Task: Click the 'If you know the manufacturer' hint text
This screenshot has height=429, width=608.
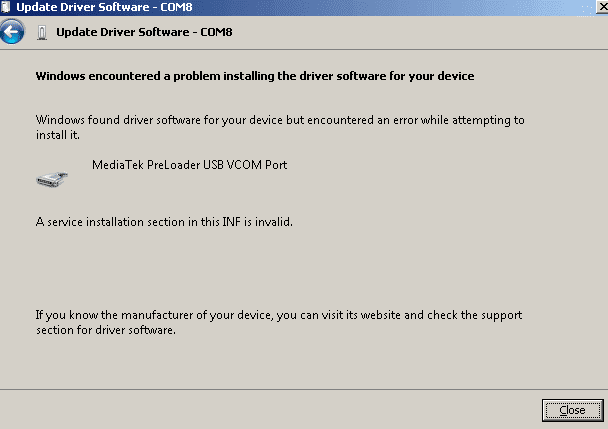Action: coord(279,315)
